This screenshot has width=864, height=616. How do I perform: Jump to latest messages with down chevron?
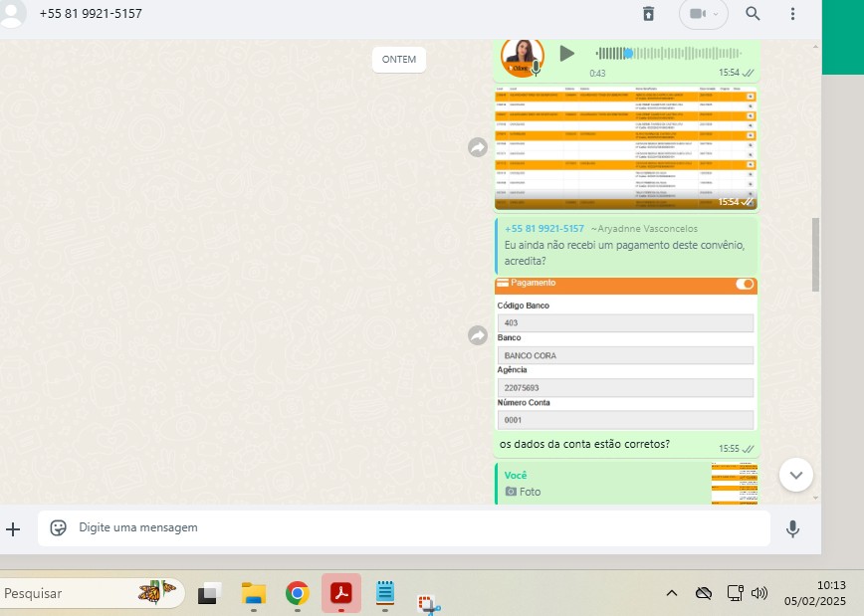point(795,475)
